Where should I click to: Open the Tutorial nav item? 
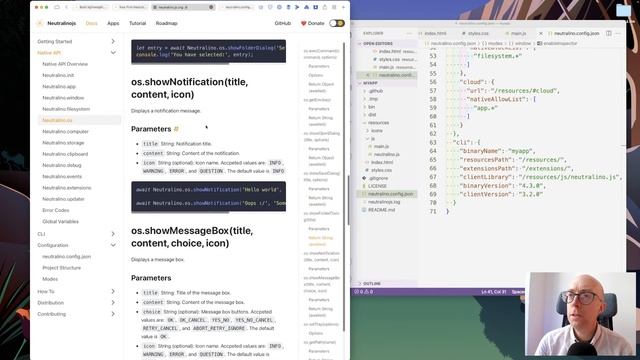(138, 23)
